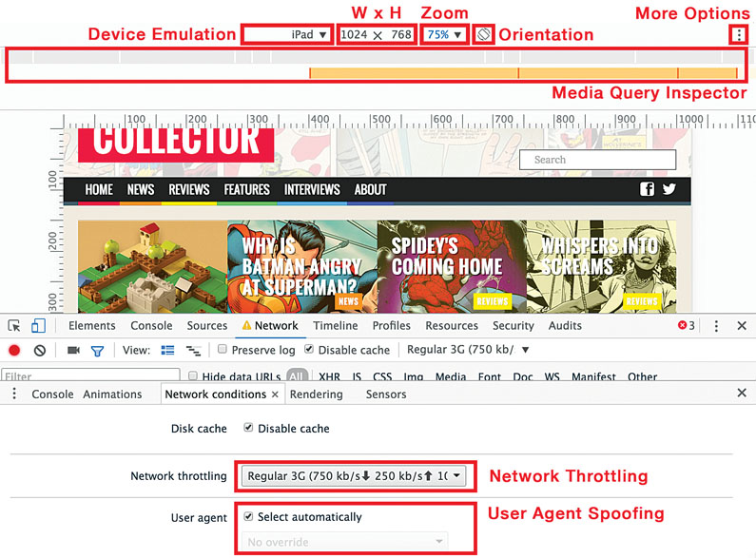Open the Batman Angry at Superman article thumbnail

pos(302,266)
